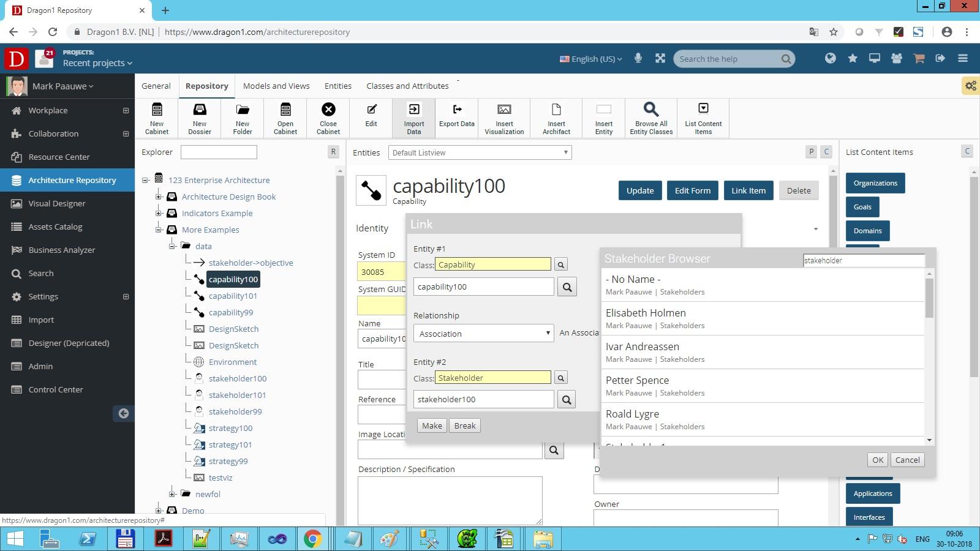Open Default Listview dropdown
This screenshot has width=980, height=551.
tap(480, 152)
